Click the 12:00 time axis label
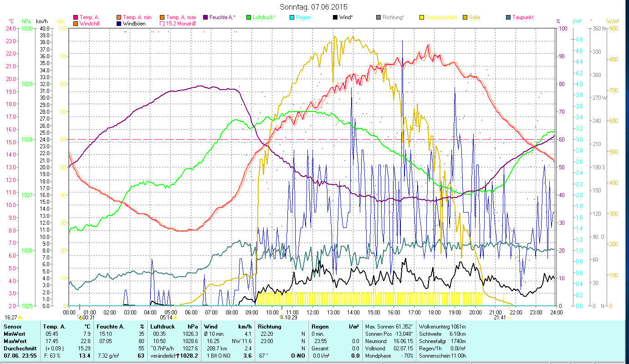The image size is (629, 364). [x=313, y=312]
